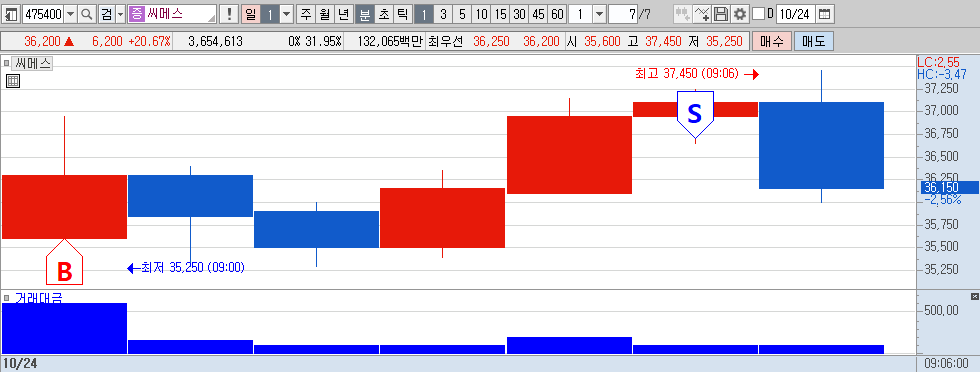Click the 매수 buy button
The image size is (980, 372).
point(772,42)
